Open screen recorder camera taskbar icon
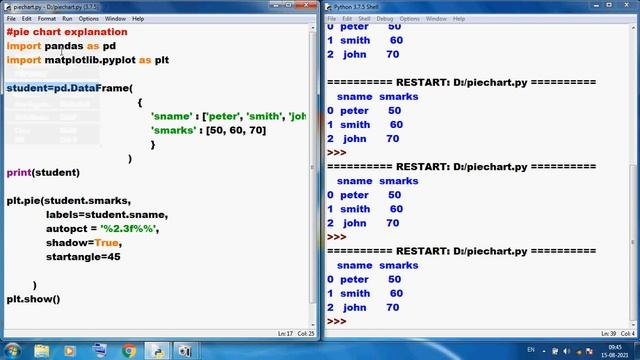Screen dimensions: 640x360 click(185, 351)
